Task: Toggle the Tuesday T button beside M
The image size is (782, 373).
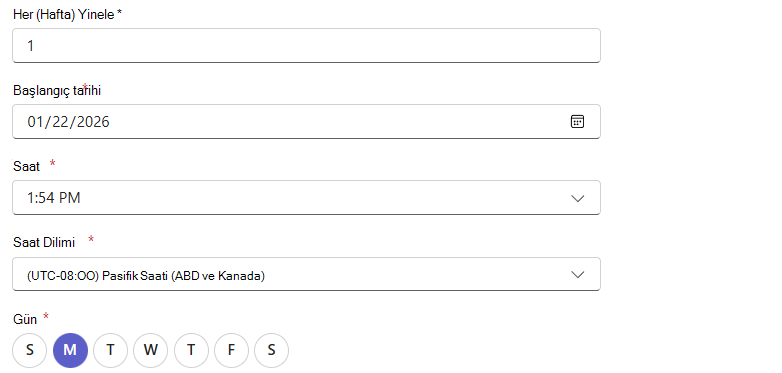Action: coord(110,350)
